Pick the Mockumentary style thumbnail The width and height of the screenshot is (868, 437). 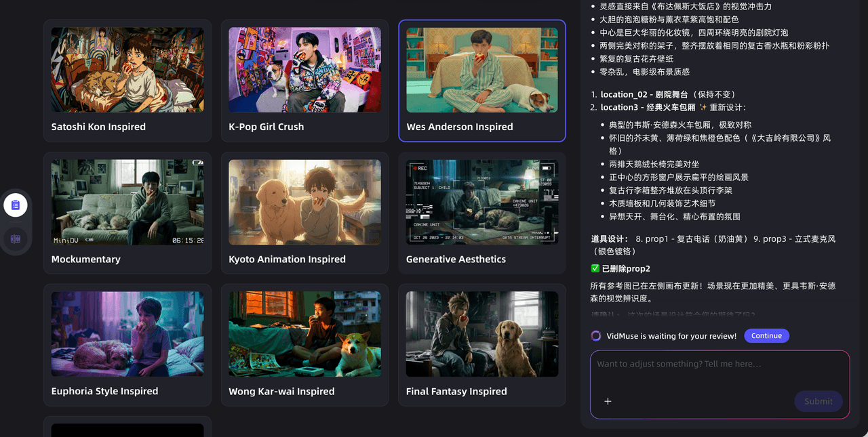127,203
